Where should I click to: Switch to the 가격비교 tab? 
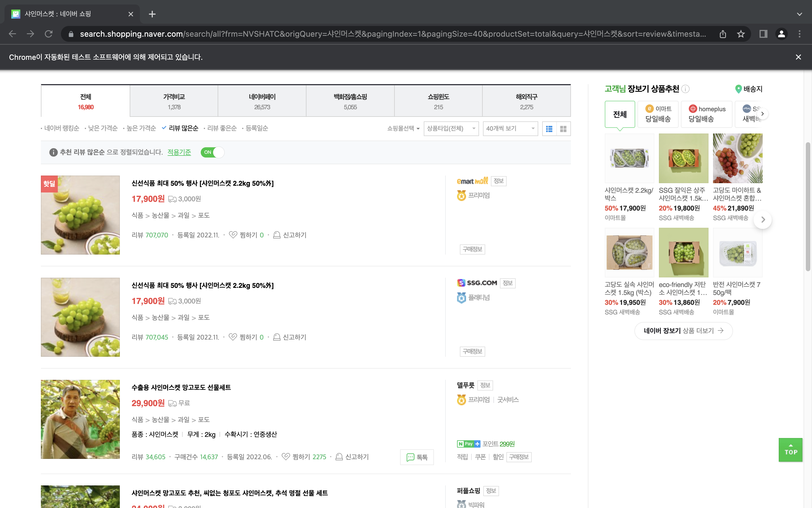[174, 102]
